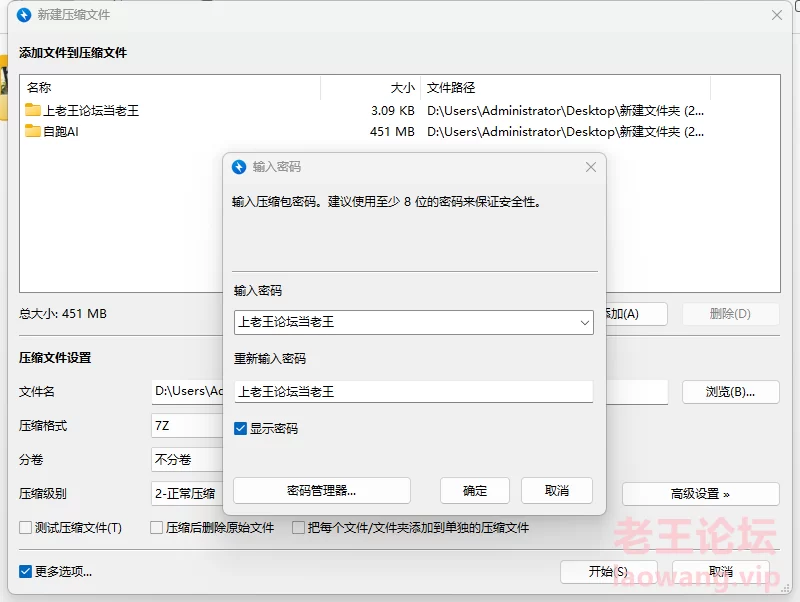
Task: Confirm password with 确定 button
Action: (475, 491)
